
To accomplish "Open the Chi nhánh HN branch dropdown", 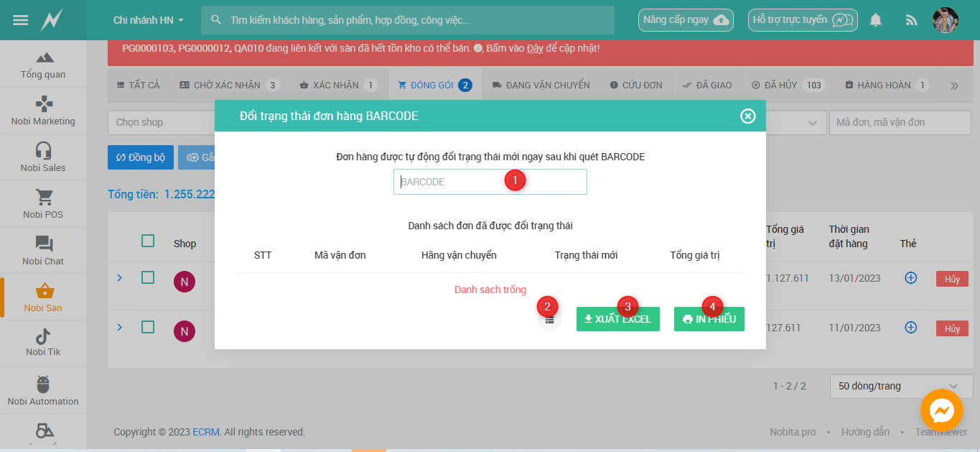I will (x=149, y=20).
